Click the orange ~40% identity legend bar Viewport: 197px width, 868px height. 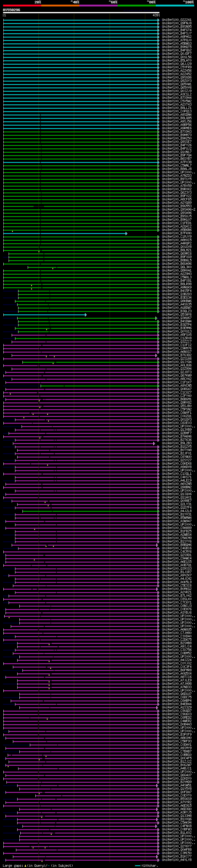pyautogui.click(x=60, y=6)
